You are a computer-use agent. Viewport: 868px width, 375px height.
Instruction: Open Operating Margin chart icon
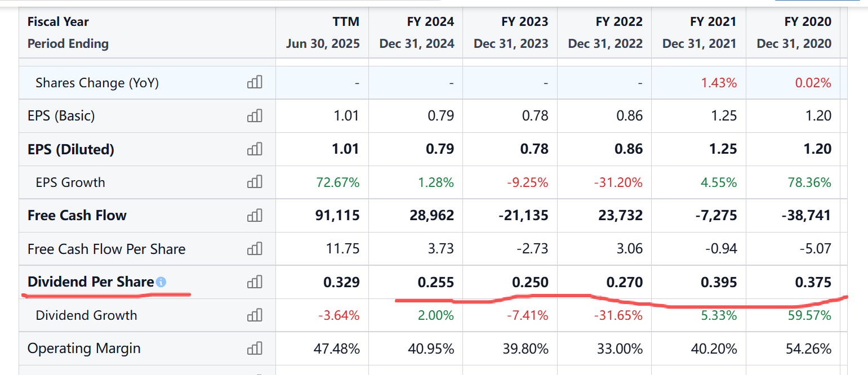pyautogui.click(x=255, y=349)
